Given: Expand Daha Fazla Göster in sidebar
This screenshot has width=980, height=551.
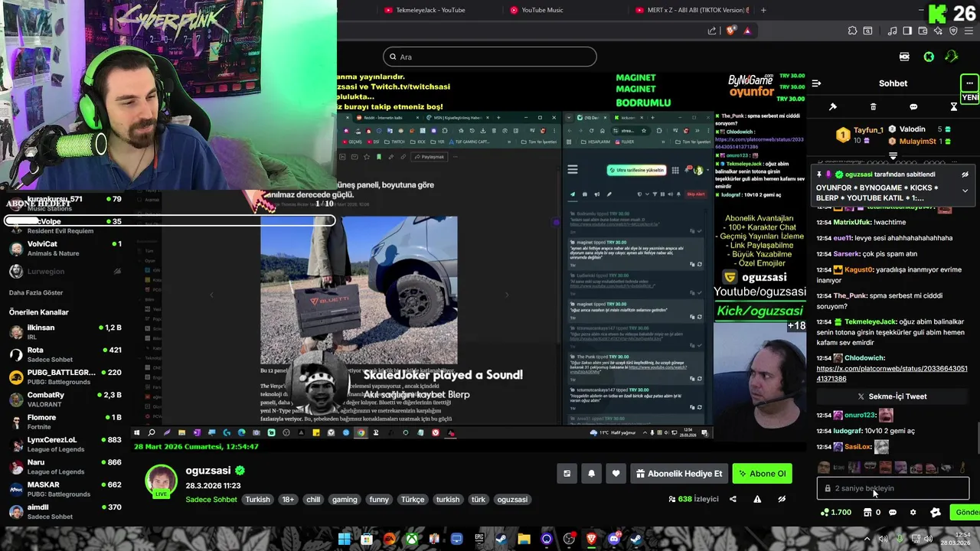Looking at the screenshot, I should point(36,292).
